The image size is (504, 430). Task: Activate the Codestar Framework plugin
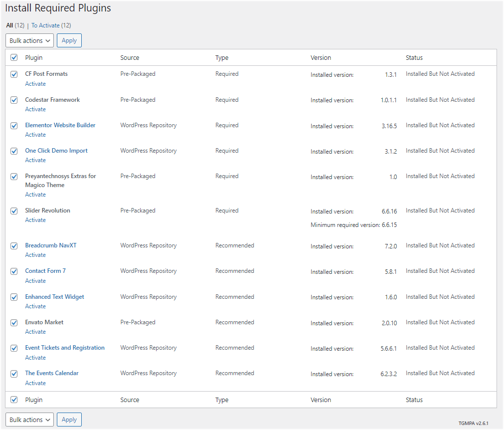click(x=35, y=109)
